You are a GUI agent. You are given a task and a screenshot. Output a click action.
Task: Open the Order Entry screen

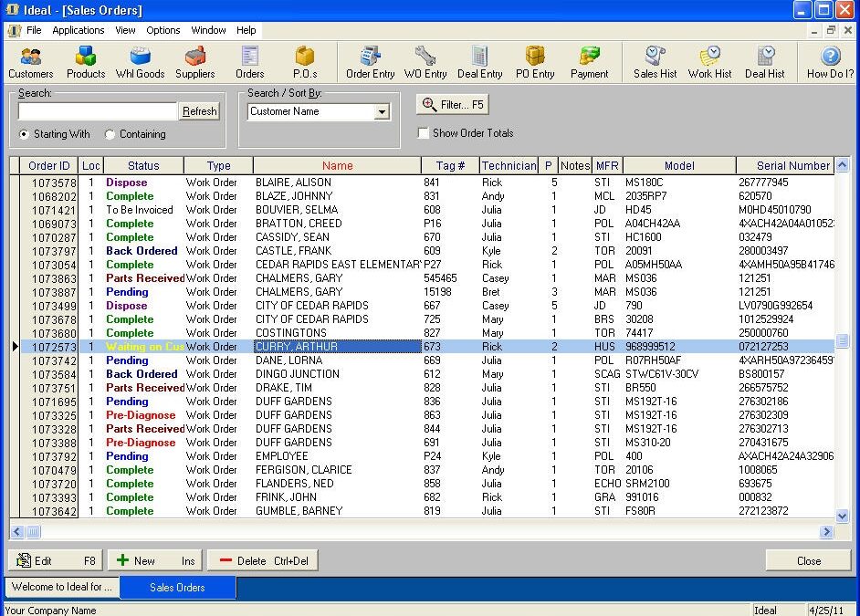(370, 61)
